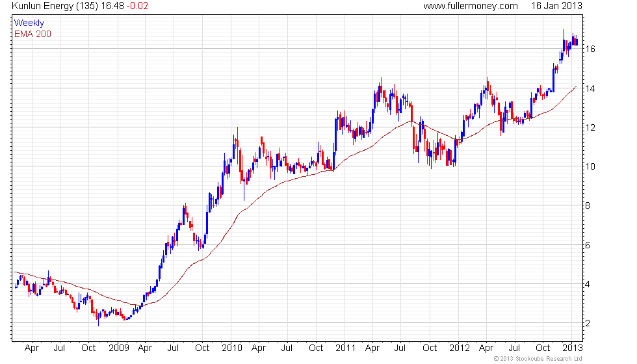Select the 16.48 last price value
Viewport: 637px width, 364px height.
pyautogui.click(x=112, y=6)
